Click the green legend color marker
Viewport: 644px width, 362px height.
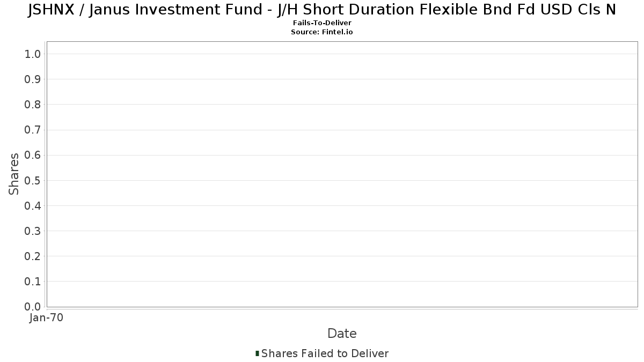258,353
